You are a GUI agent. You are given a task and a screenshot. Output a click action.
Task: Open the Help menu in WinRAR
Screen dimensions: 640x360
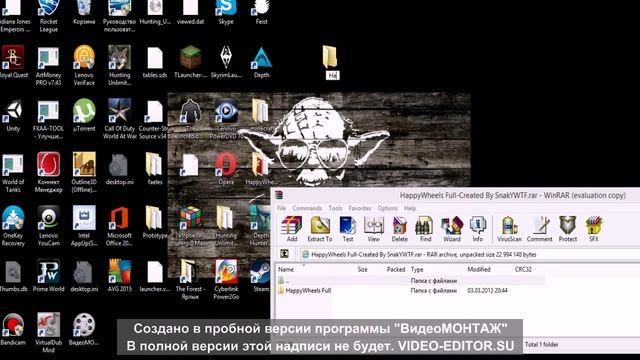click(x=410, y=208)
